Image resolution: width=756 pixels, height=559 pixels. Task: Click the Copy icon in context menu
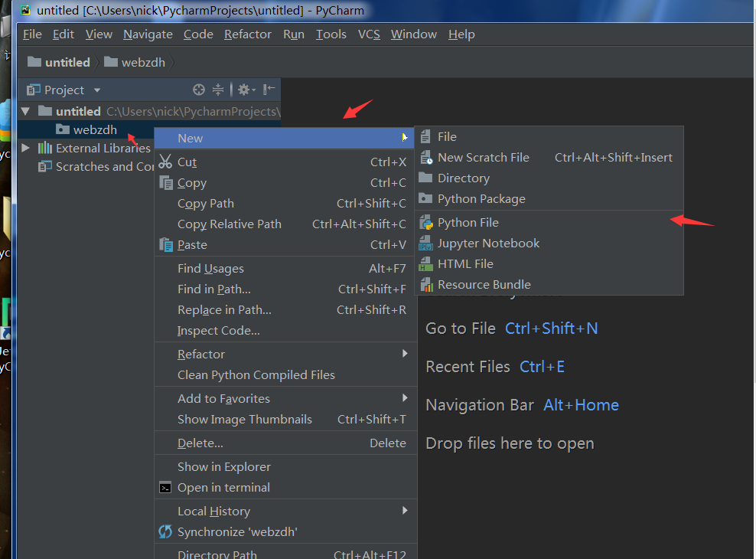tap(166, 183)
